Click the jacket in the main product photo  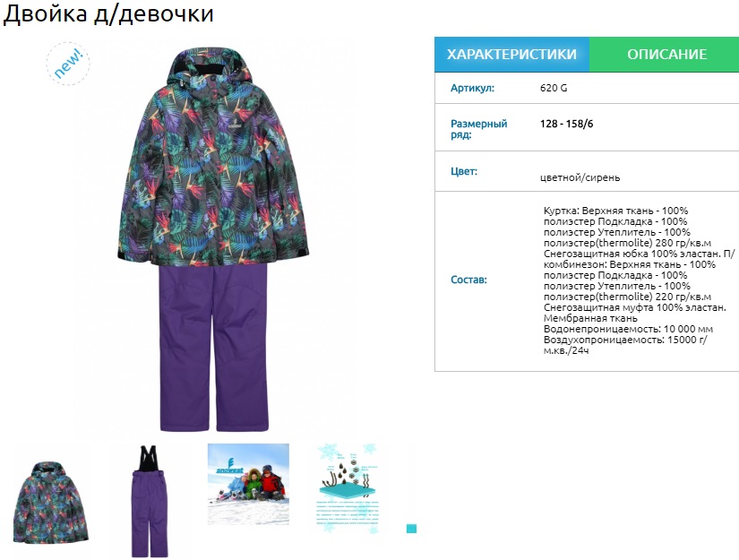coord(213,158)
